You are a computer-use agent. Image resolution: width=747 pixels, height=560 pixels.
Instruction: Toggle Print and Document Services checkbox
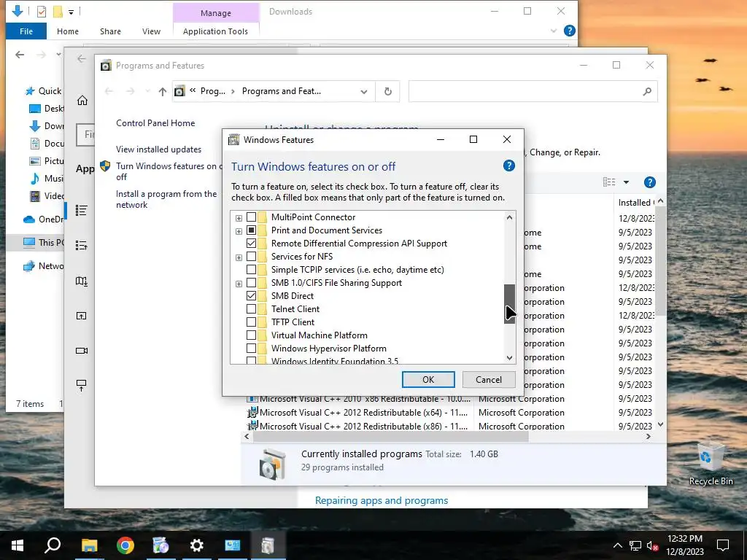pyautogui.click(x=251, y=230)
